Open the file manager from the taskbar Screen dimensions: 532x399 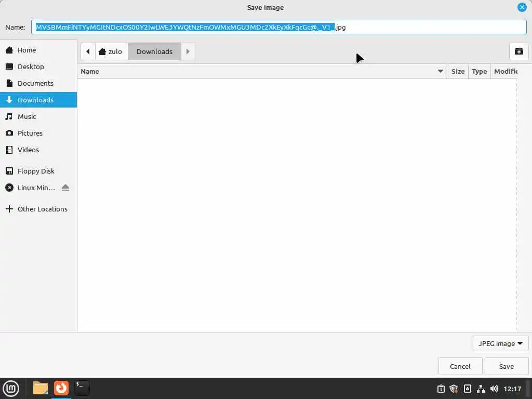[x=41, y=389]
